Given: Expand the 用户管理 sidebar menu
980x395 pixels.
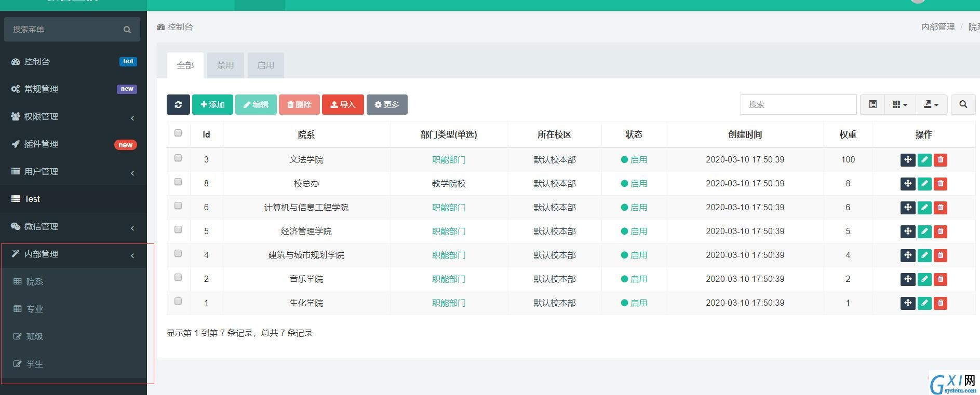Looking at the screenshot, I should coord(73,172).
